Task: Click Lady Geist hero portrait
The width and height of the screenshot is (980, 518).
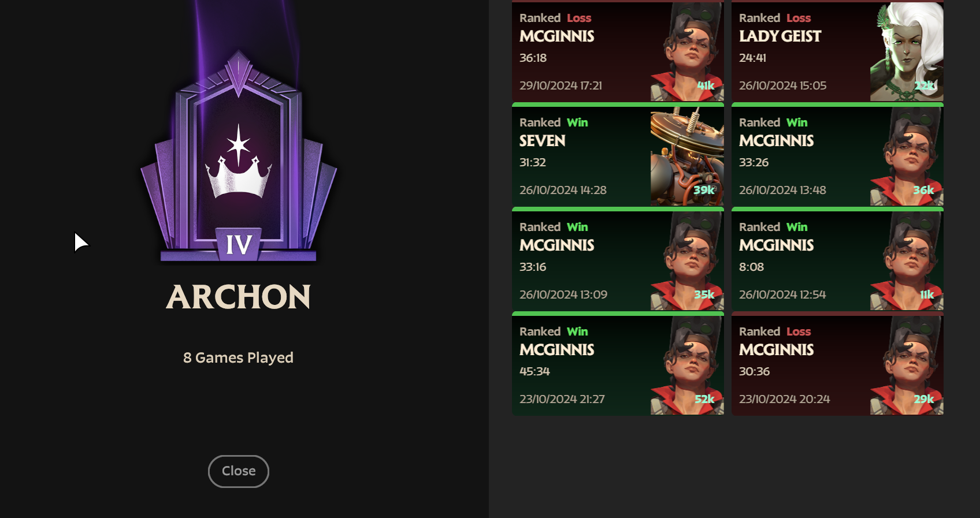Action: click(907, 52)
